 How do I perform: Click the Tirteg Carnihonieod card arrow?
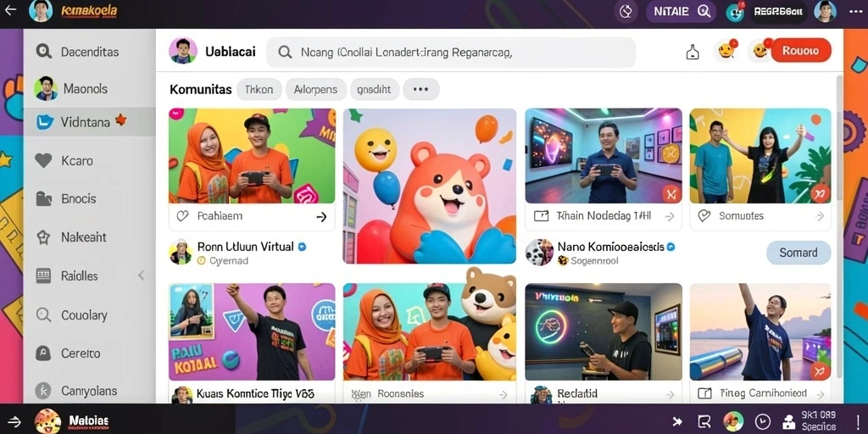820,395
